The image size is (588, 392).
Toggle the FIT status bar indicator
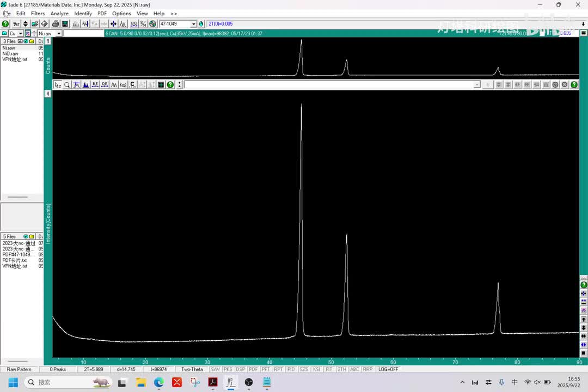(x=329, y=370)
